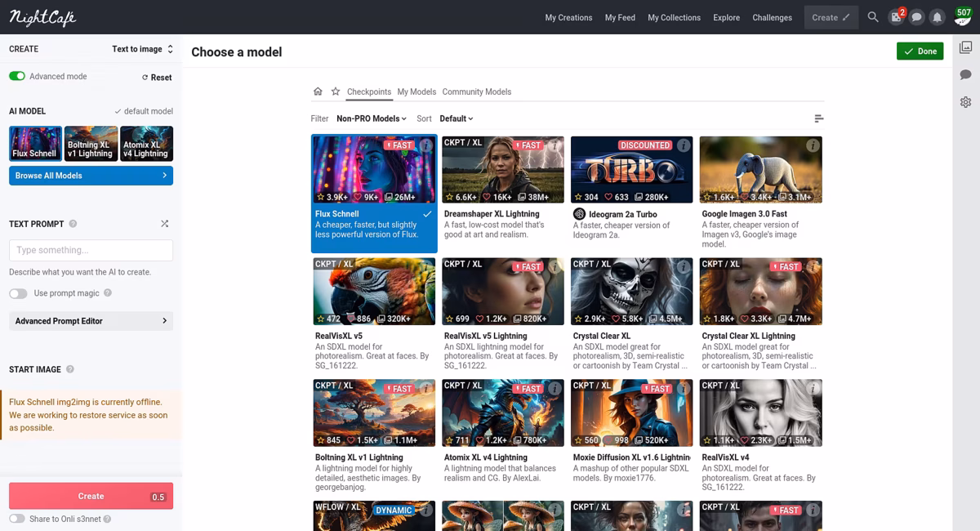
Task: Show info for Dreamshaper XL Lightning card
Action: pyautogui.click(x=555, y=145)
